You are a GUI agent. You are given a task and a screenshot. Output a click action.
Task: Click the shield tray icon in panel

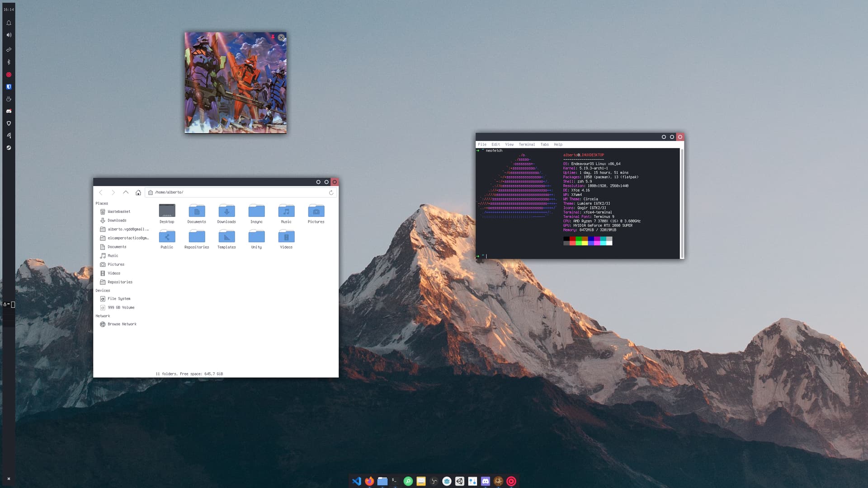(x=9, y=123)
